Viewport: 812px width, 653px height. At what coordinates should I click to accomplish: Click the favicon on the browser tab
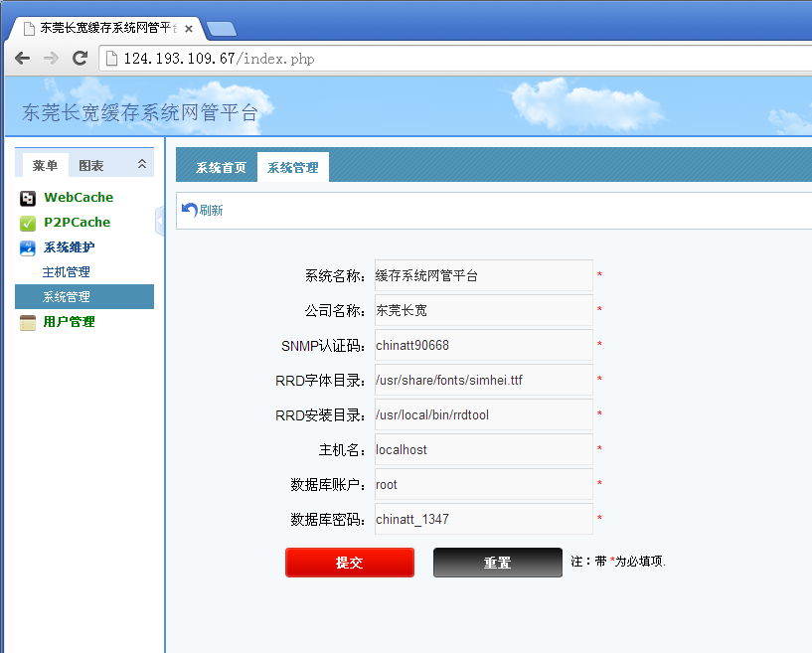[30, 29]
